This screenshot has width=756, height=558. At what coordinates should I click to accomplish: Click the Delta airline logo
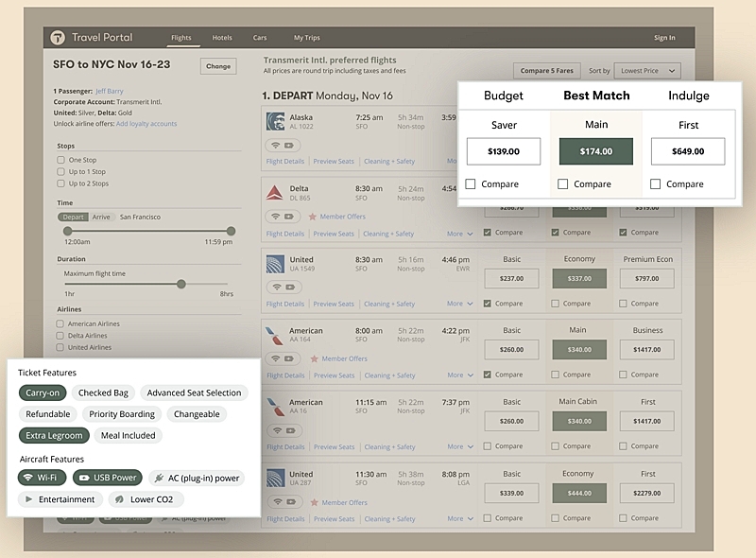click(275, 193)
